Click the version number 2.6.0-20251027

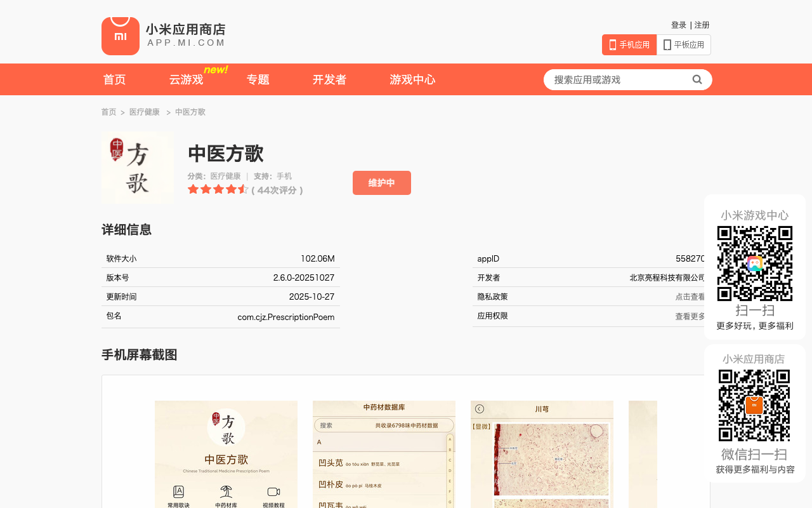304,277
